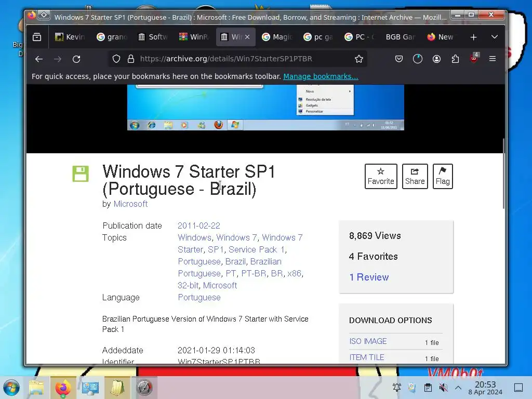
Task: Open the file manager taskbar icon
Action: (36, 388)
